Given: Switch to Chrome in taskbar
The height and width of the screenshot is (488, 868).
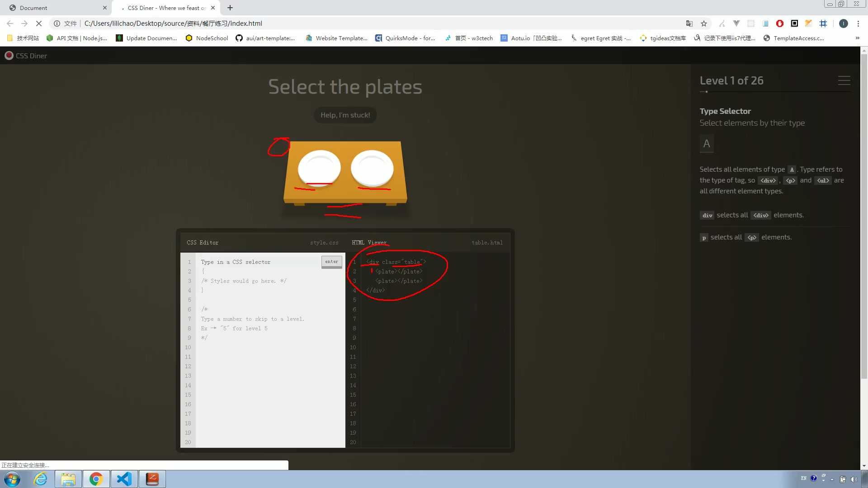Looking at the screenshot, I should point(96,479).
